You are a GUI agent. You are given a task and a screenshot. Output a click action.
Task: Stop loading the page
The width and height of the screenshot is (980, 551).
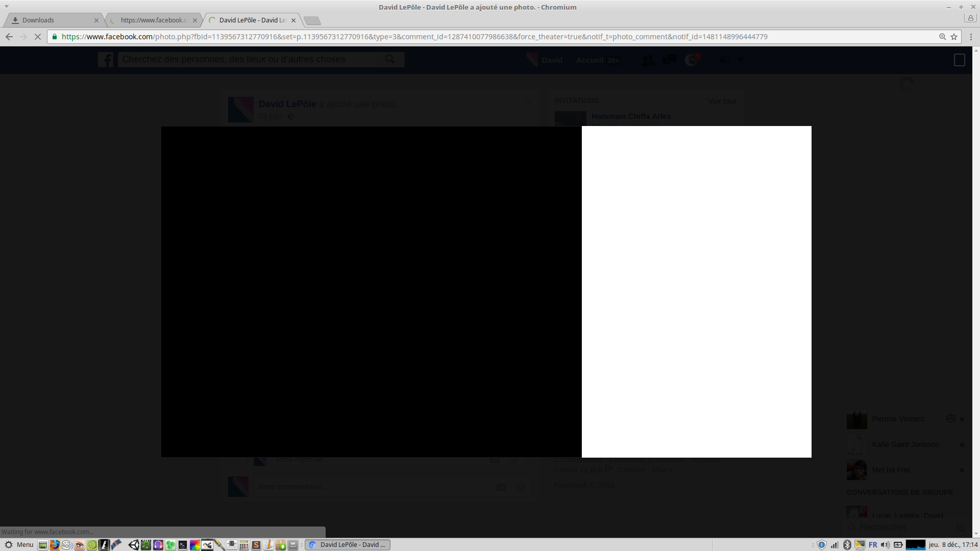(x=37, y=37)
